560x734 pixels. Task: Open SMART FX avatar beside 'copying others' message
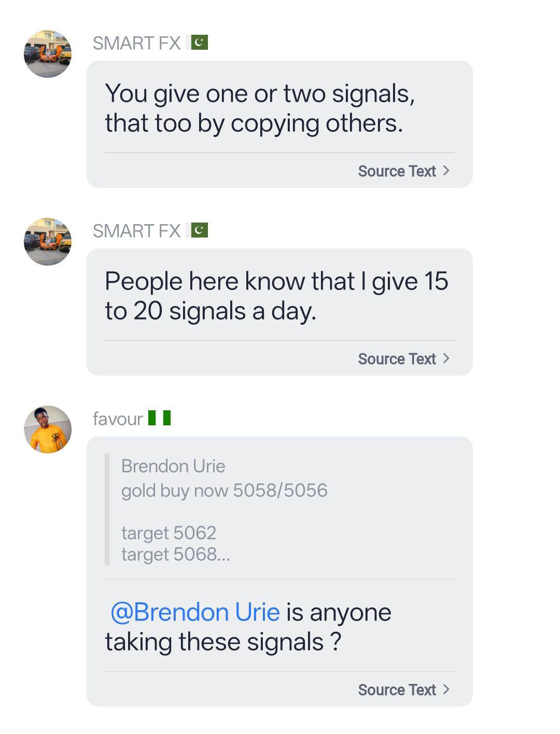[x=48, y=54]
